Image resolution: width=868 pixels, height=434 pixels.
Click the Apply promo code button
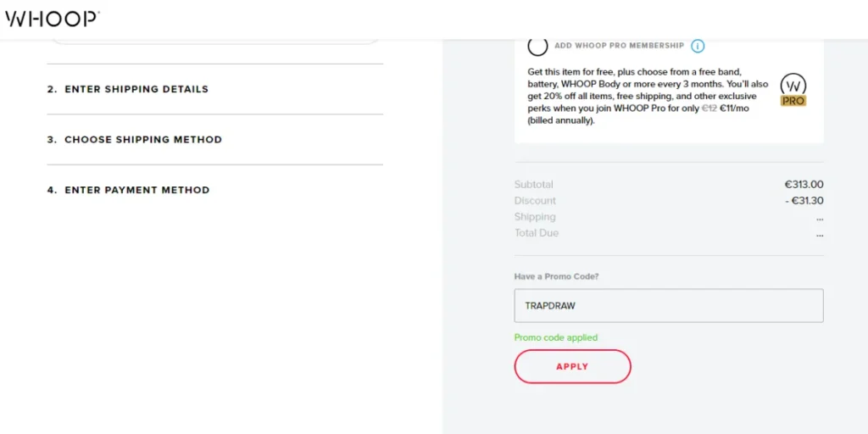pos(572,366)
